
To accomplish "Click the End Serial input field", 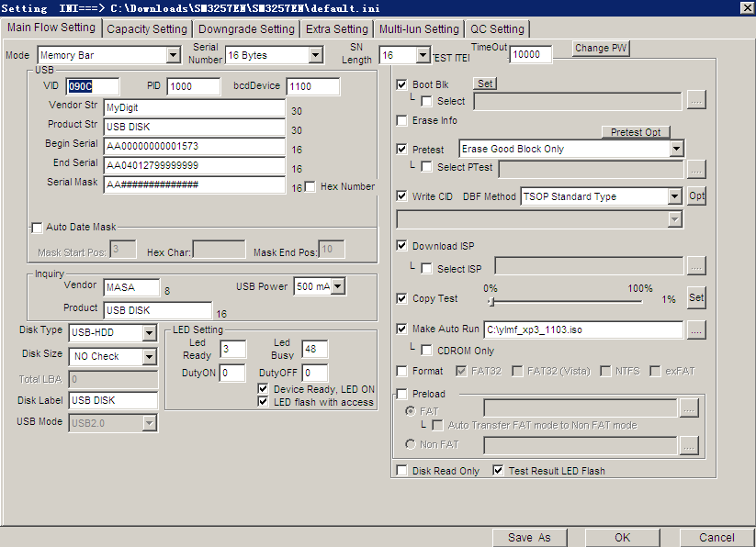I will coord(195,165).
